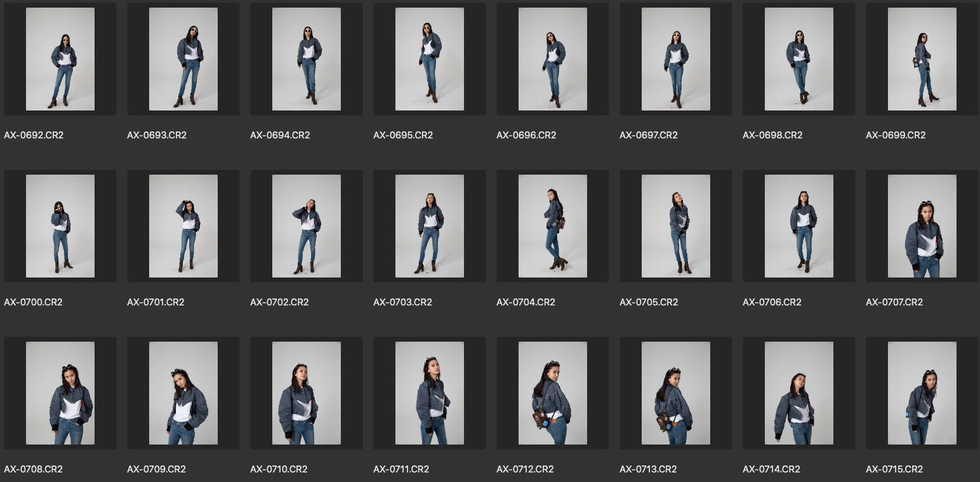Select the AX-0692.CR2 thumbnail
Image resolution: width=980 pixels, height=482 pixels.
click(60, 59)
